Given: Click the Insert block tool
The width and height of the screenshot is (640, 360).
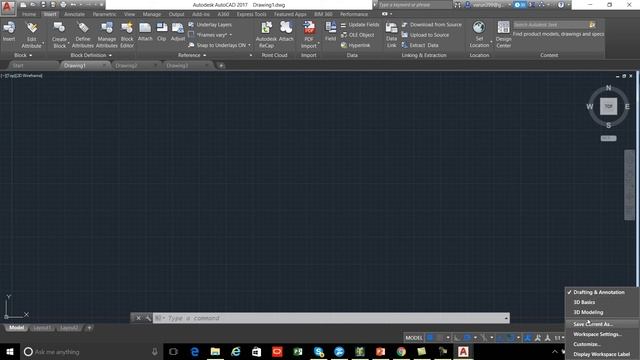Looking at the screenshot, I should coord(9,32).
